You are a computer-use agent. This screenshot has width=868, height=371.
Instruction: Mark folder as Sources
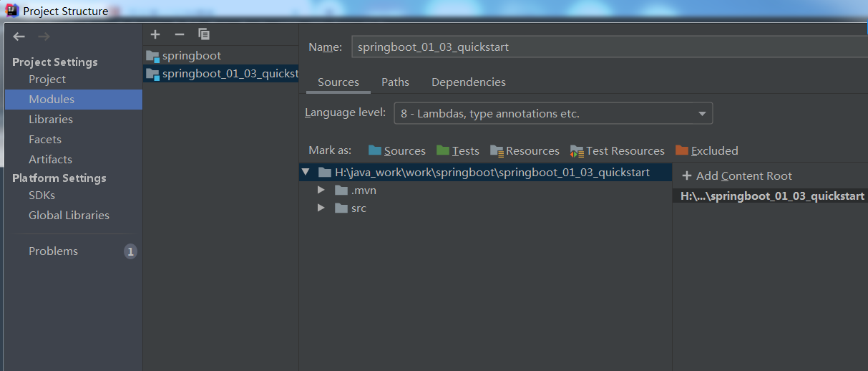pyautogui.click(x=397, y=150)
